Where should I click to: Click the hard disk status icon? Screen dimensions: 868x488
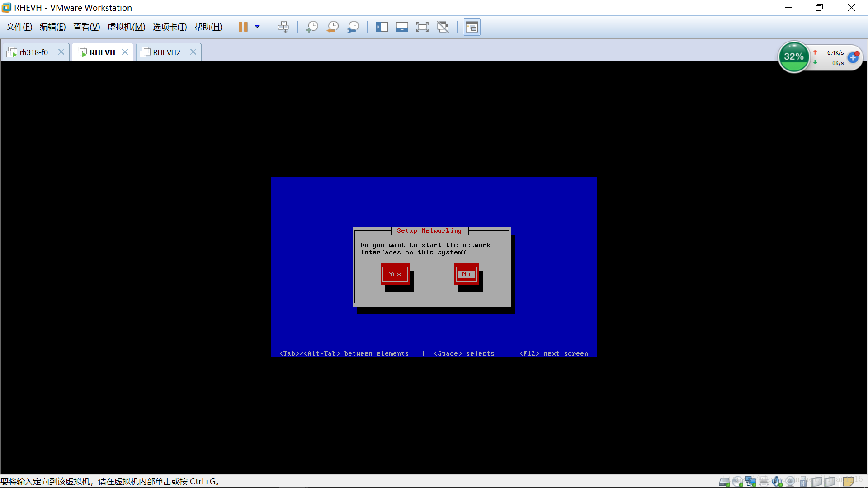coord(725,482)
